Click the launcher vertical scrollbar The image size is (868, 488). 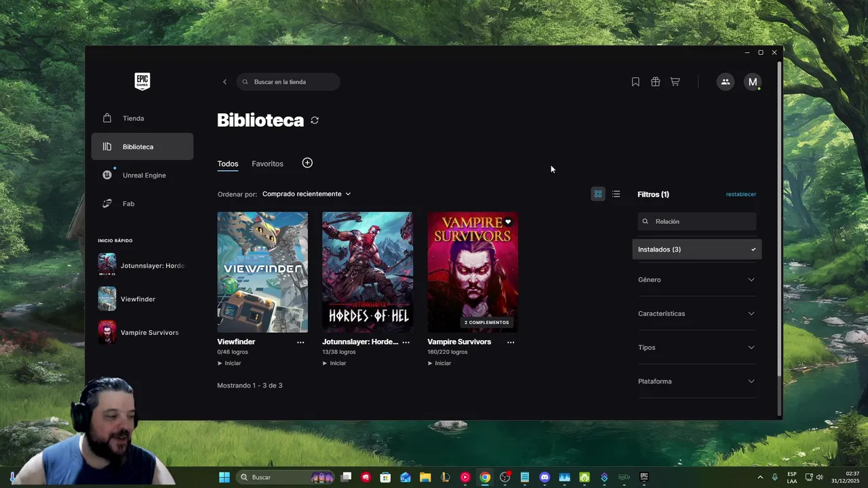779,218
